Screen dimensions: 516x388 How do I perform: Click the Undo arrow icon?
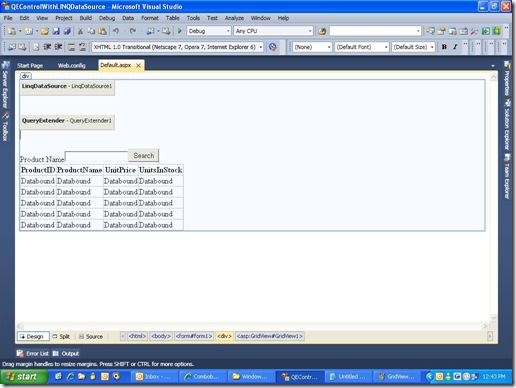pos(116,31)
